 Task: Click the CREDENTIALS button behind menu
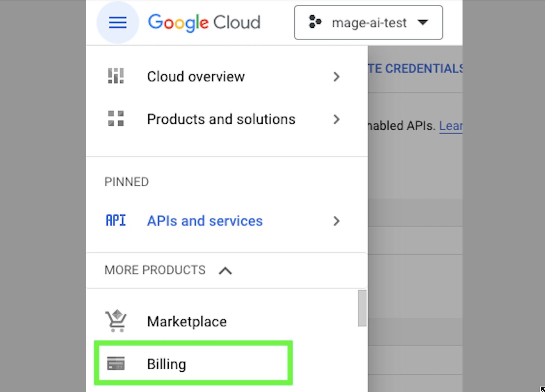click(x=415, y=69)
